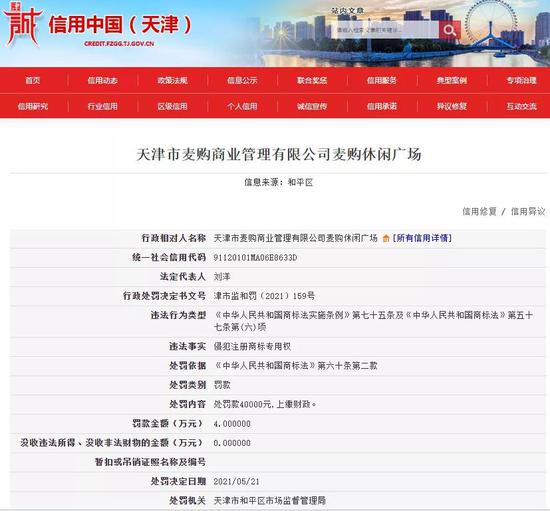Screen dimensions: 550x511
Task: Click the authority 天津市和平区市场监督管理局
Action: tap(269, 500)
